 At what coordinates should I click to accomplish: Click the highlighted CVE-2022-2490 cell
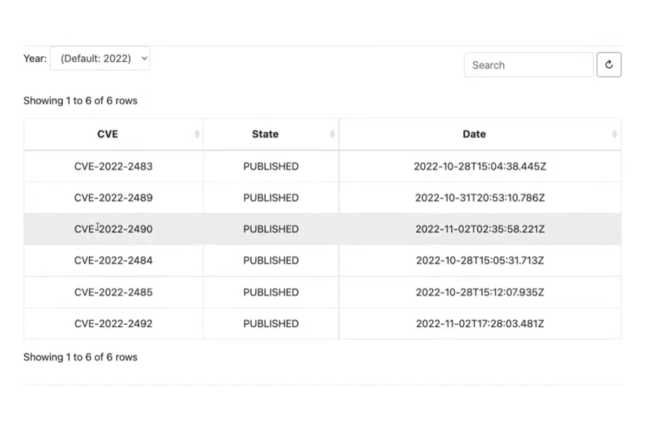pos(113,229)
